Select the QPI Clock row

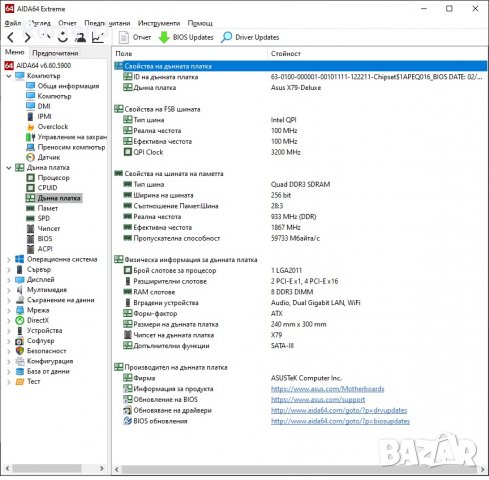(x=300, y=152)
